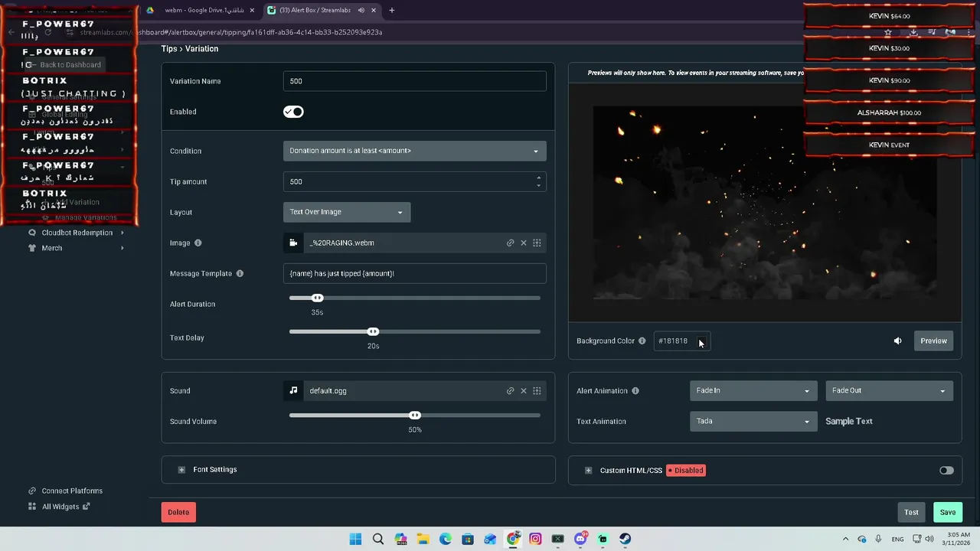The width and height of the screenshot is (980, 551).
Task: Open Microsoft Store from the taskbar
Action: [x=468, y=539]
